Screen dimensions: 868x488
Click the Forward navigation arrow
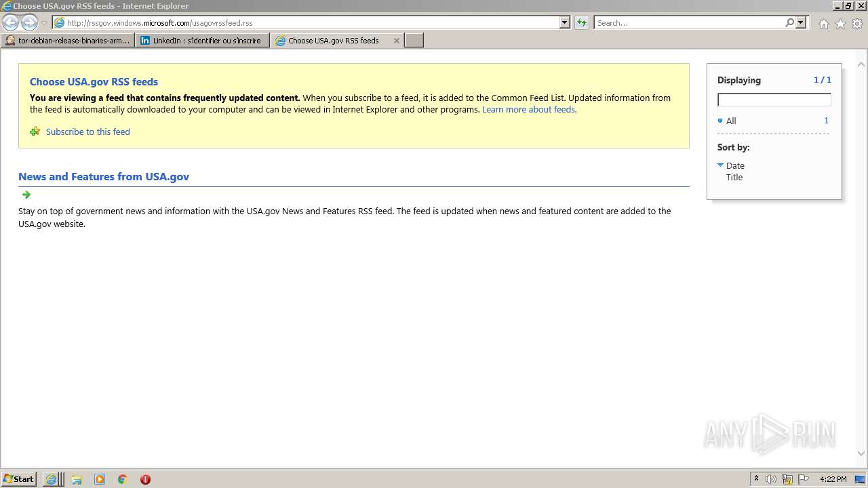29,23
